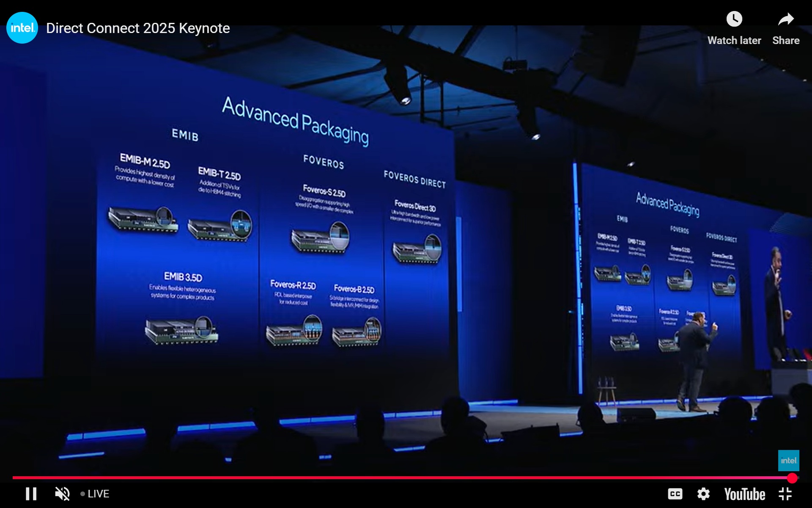This screenshot has width=812, height=508.
Task: Open the Direct Connect 2025 Keynote title link
Action: (x=138, y=28)
